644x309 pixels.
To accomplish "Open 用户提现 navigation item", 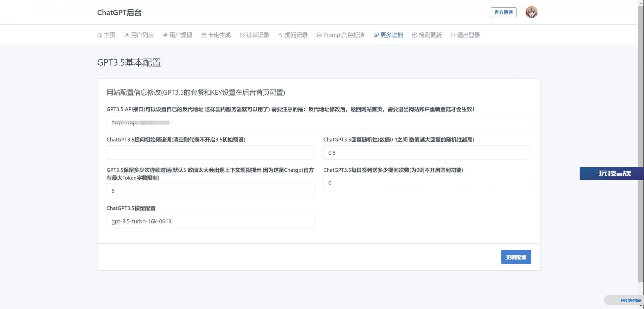I will 178,35.
